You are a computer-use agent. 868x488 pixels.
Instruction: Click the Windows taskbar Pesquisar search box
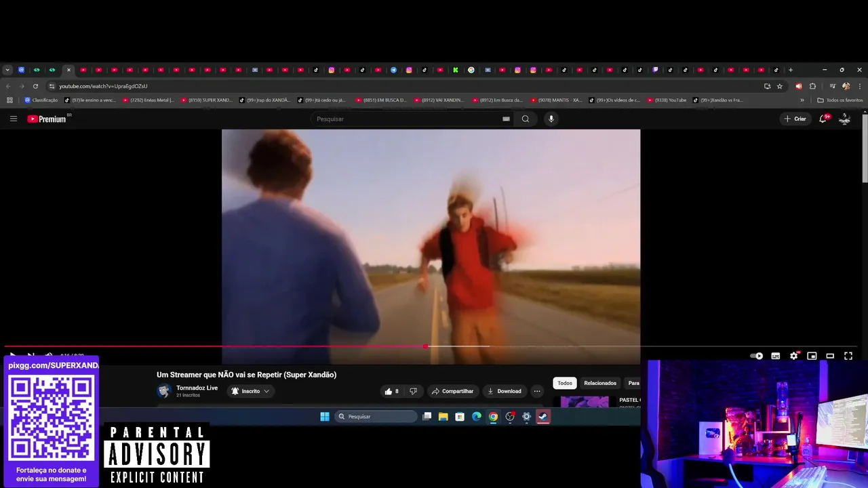(376, 417)
